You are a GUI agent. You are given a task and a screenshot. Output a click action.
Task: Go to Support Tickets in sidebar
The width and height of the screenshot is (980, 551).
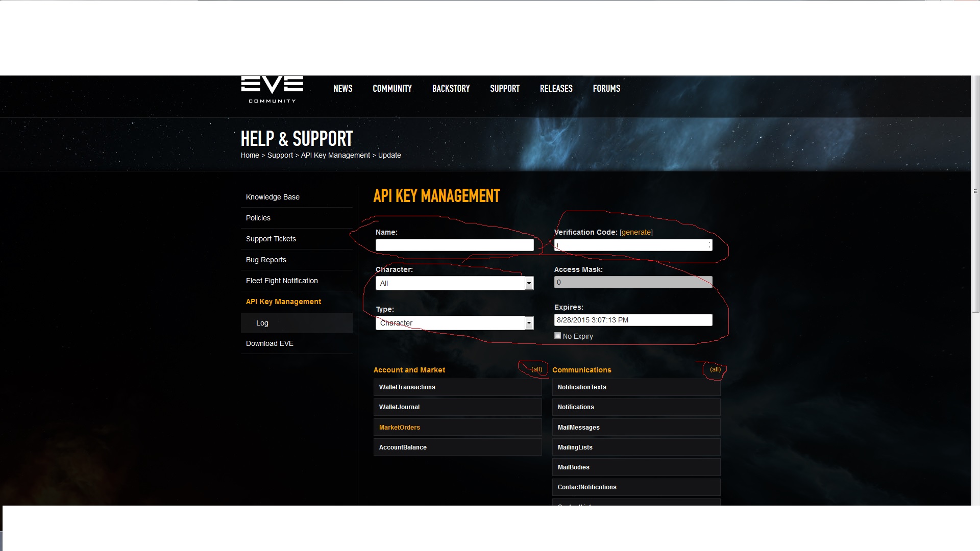[271, 239]
